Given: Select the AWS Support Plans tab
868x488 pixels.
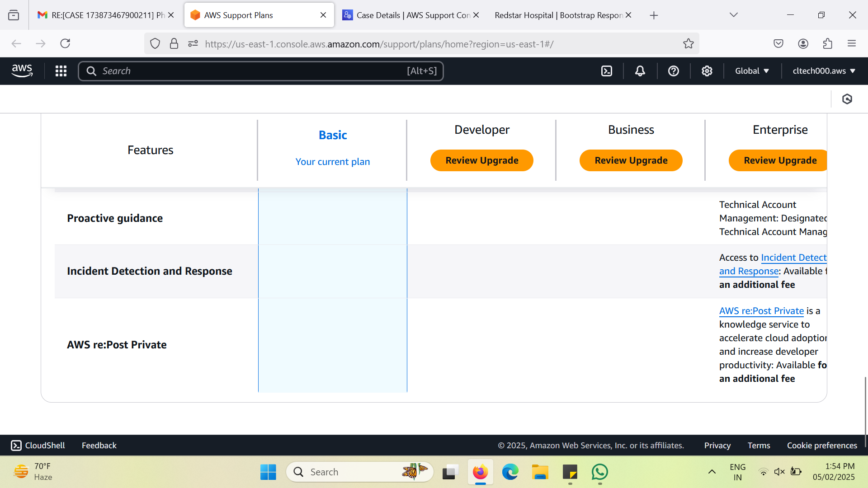Looking at the screenshot, I should click(259, 15).
